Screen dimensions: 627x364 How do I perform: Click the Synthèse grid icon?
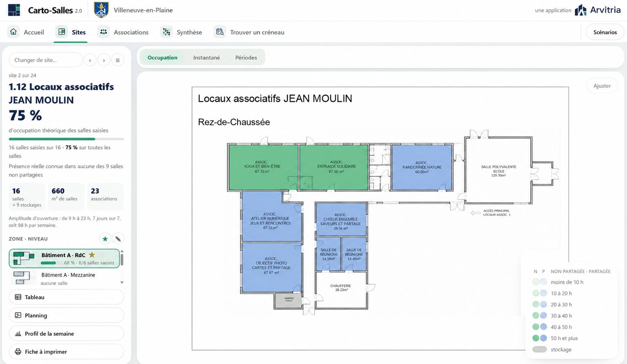[166, 32]
